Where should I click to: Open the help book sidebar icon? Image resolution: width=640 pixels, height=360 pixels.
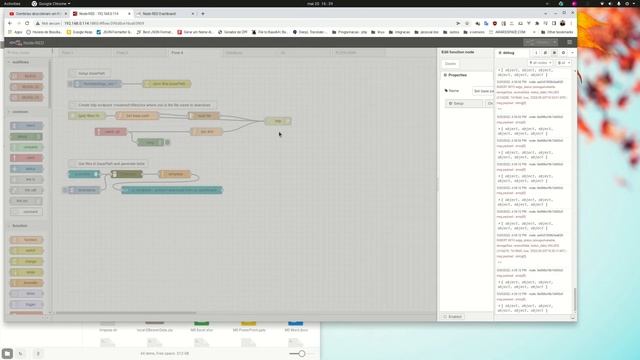545,53
